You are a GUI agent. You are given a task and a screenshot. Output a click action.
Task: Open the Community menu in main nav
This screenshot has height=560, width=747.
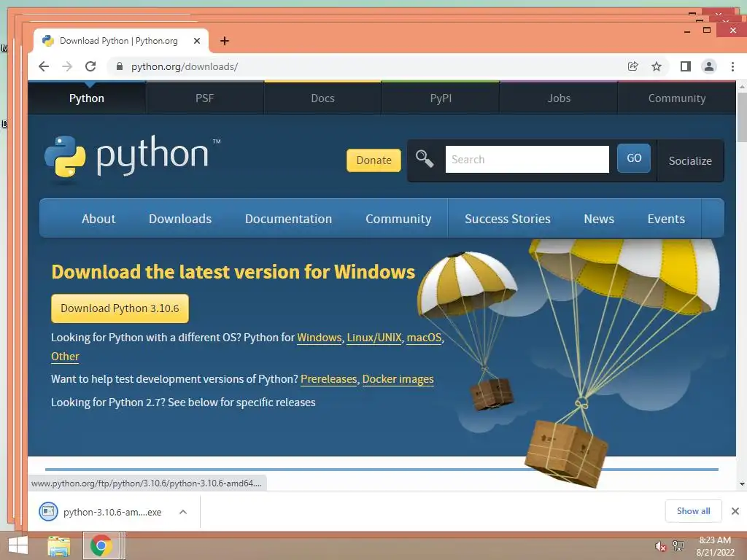[398, 219]
